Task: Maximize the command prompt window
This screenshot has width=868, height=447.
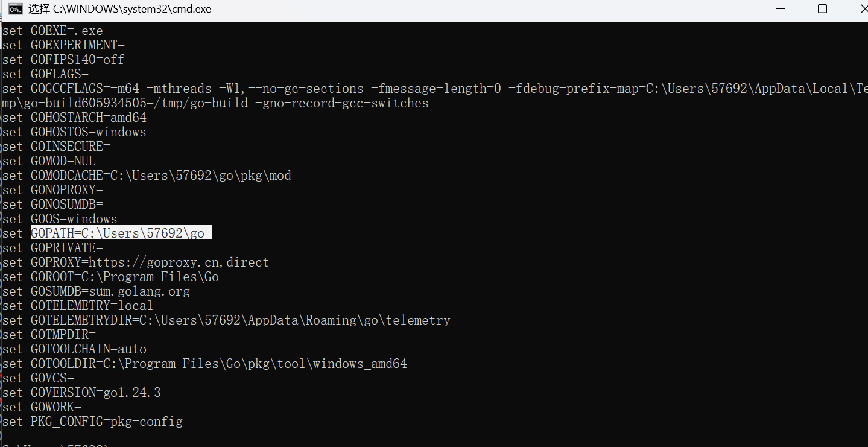Action: tap(822, 9)
